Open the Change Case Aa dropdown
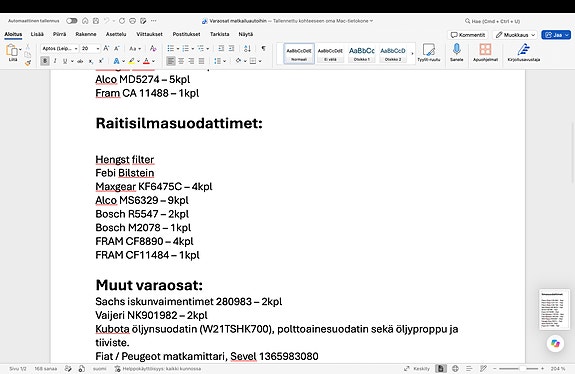575x374 pixels. 135,48
